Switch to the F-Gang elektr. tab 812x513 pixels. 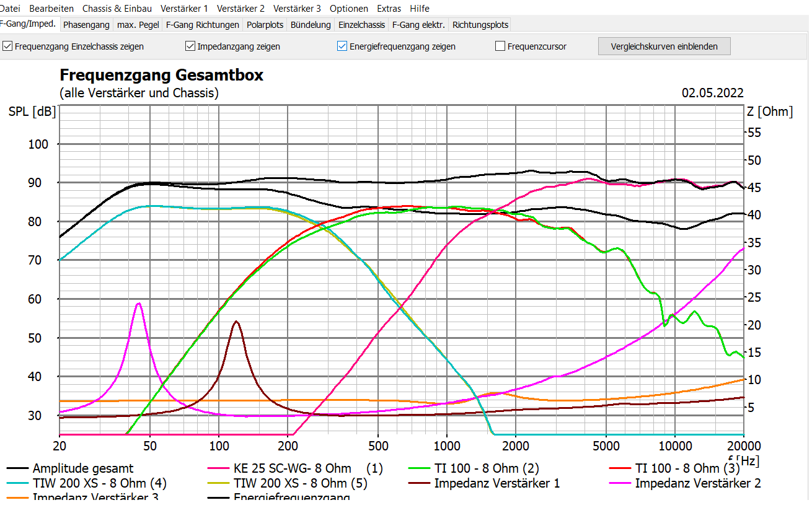pos(418,25)
